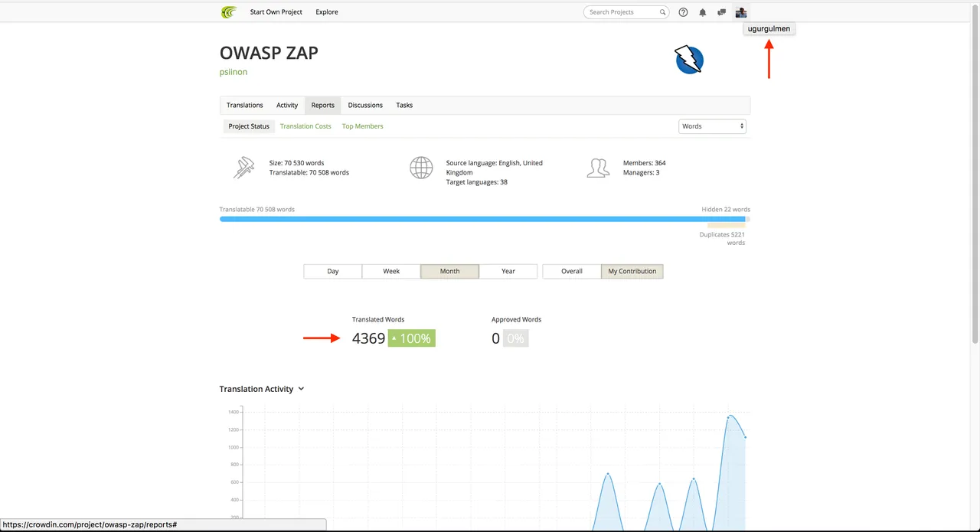Click the Target languages: 38 text

click(x=477, y=182)
